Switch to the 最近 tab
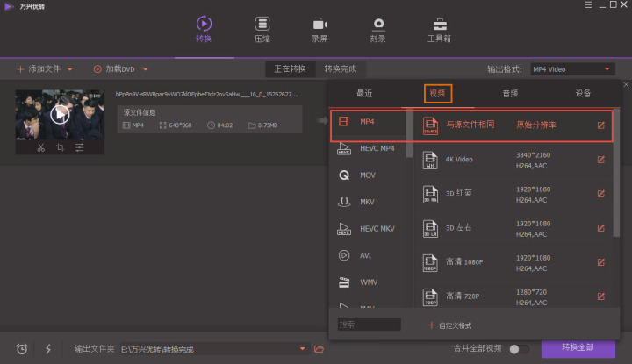 [x=364, y=94]
